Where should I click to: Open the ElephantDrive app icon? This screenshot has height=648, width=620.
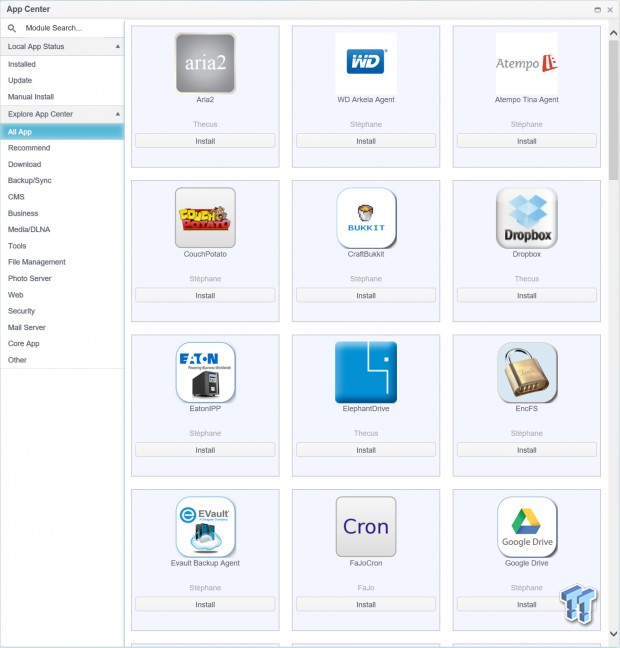coord(366,372)
